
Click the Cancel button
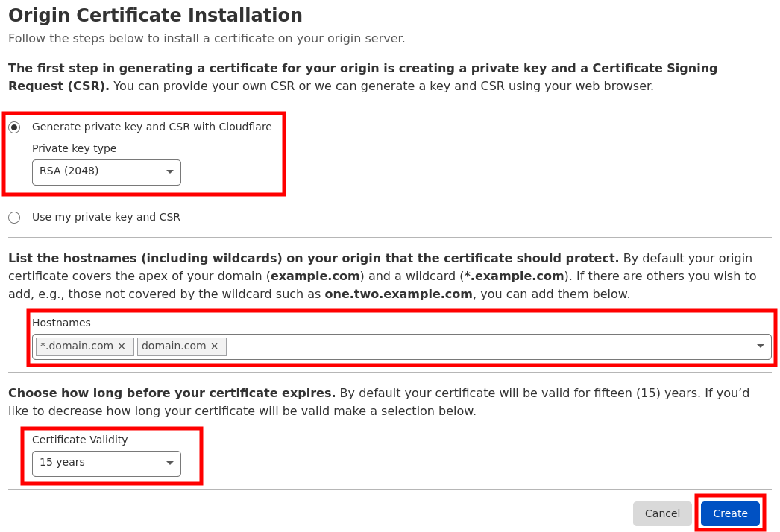click(662, 513)
